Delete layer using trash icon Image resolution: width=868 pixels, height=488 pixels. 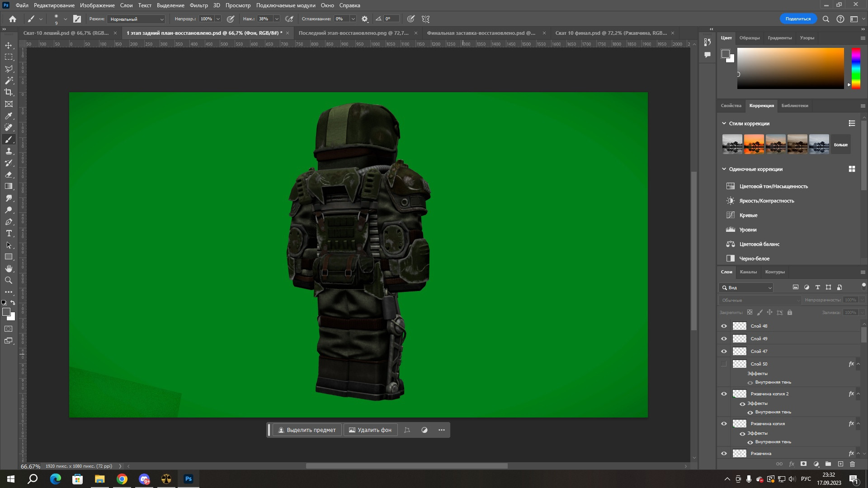[x=853, y=464]
